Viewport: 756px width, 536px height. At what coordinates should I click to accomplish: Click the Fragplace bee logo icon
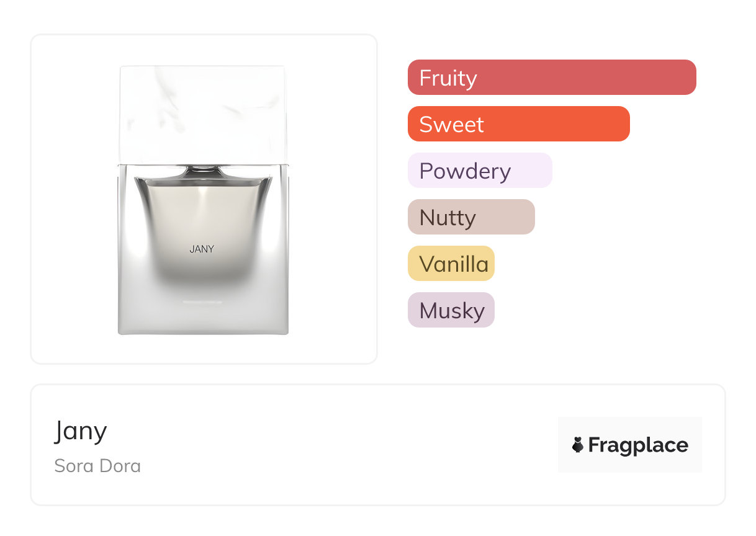click(x=578, y=445)
